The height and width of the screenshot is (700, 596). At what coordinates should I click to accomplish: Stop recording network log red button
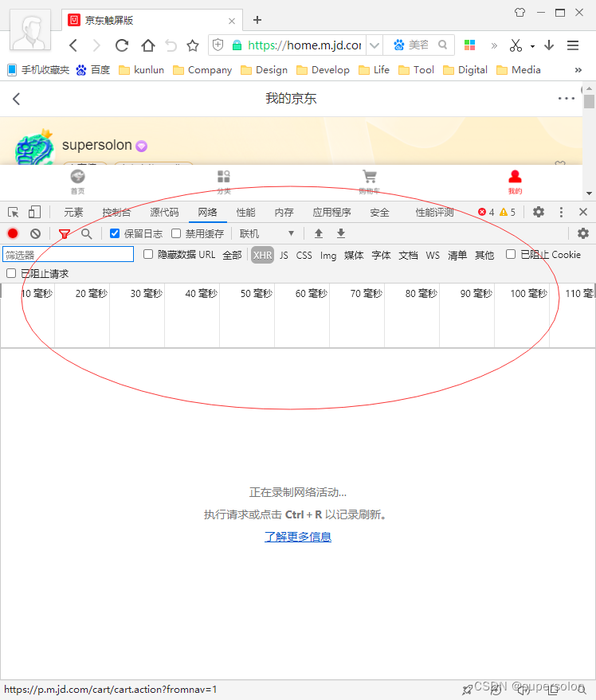coord(13,233)
